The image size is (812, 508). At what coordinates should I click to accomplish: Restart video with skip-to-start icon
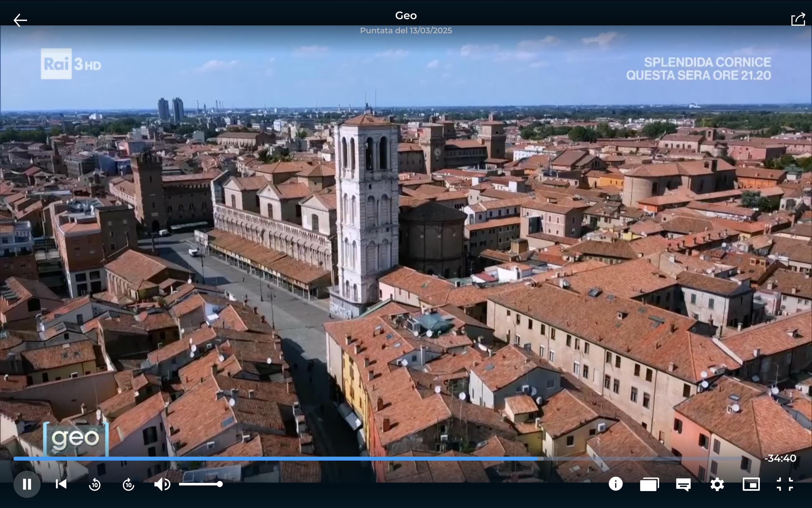61,484
